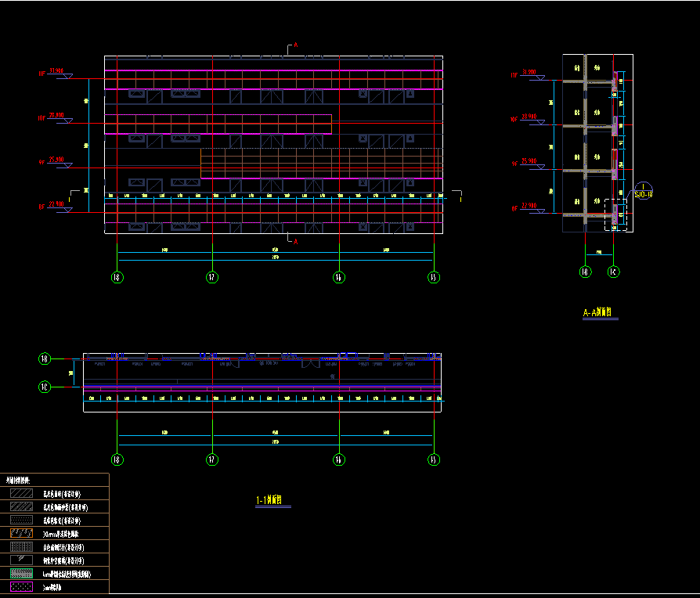Click legend label beside the magenta swatch
700x598 pixels.
tap(52, 588)
